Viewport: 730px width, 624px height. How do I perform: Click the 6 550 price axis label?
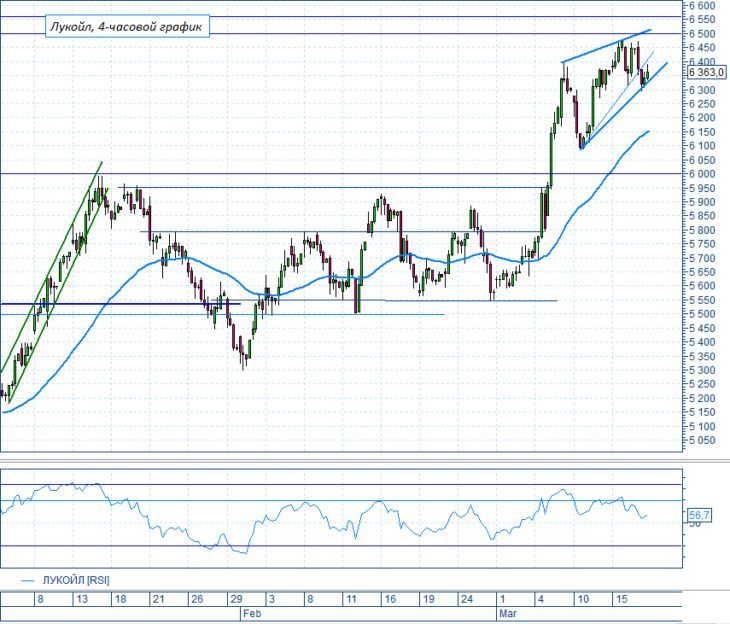click(x=702, y=20)
